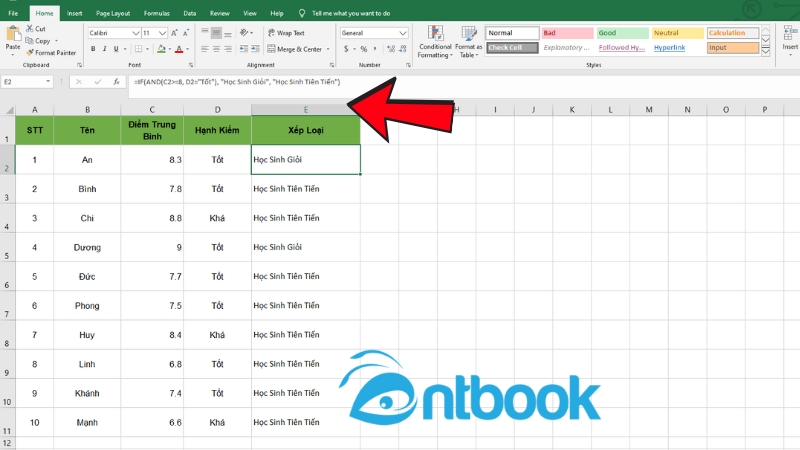Set middle vertical alignment
The image size is (800, 450).
coord(216,33)
